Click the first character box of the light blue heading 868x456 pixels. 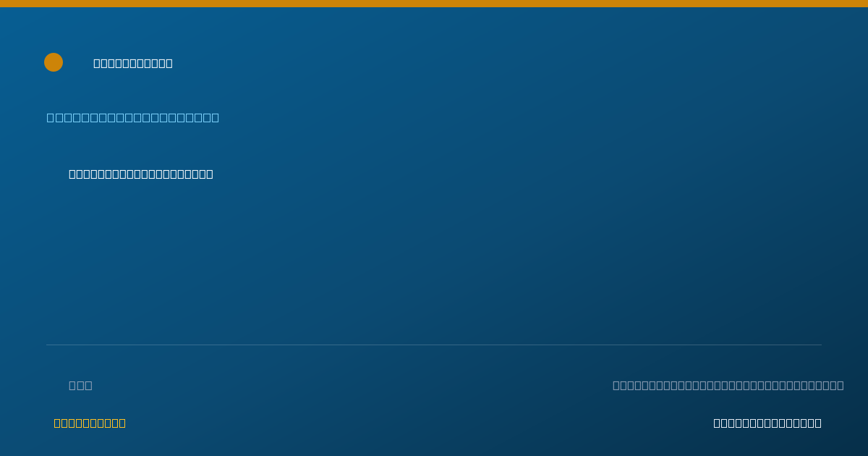click(x=51, y=117)
